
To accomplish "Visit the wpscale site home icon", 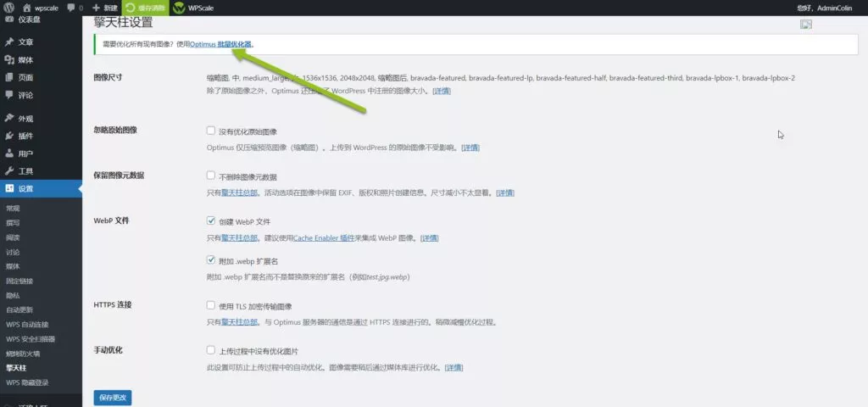I will [26, 8].
